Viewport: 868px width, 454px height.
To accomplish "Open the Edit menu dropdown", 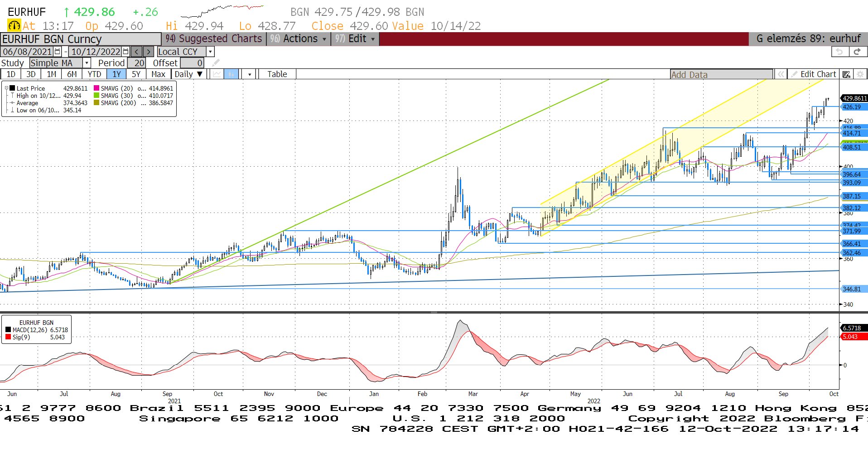I will point(355,39).
